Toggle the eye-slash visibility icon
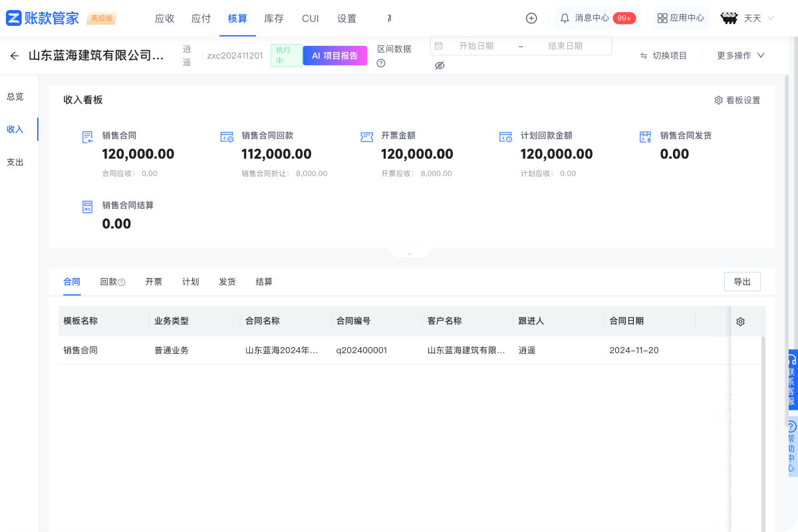This screenshot has height=532, width=798. coord(440,65)
